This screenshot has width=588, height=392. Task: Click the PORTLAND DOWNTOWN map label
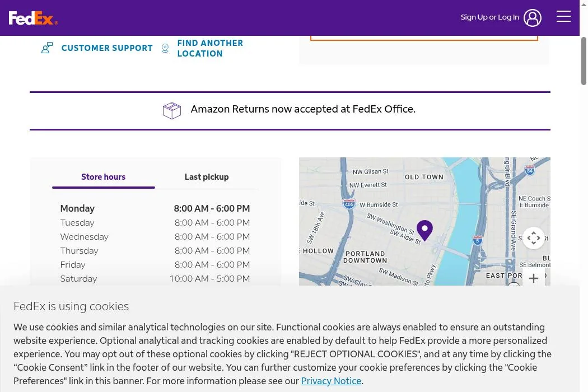pyautogui.click(x=365, y=257)
